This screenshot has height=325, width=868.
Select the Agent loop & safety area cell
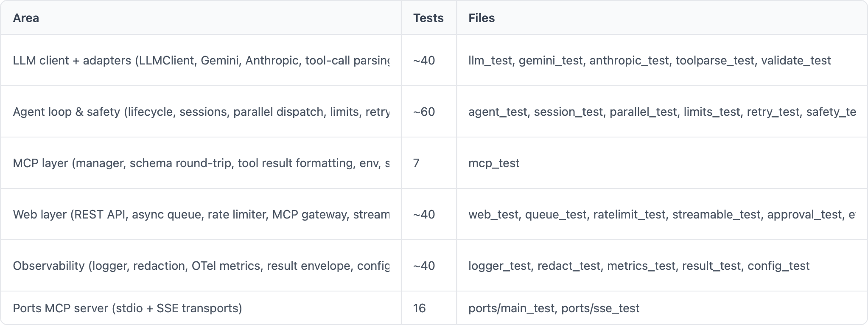point(201,112)
